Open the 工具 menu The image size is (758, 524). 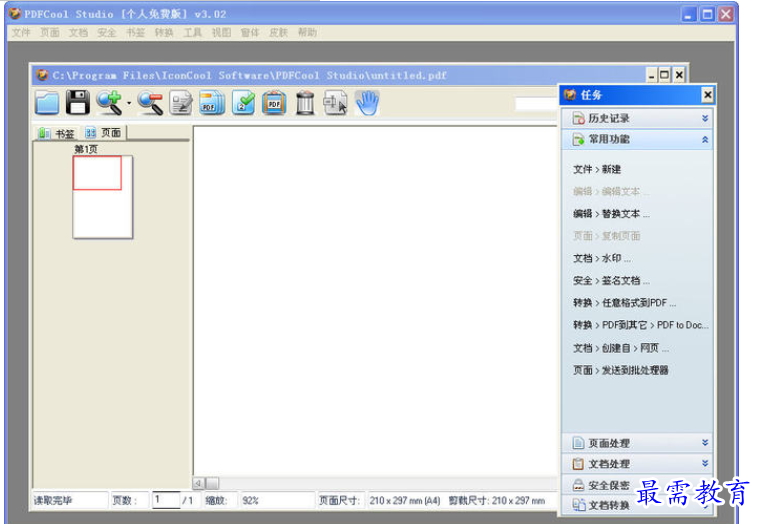192,32
